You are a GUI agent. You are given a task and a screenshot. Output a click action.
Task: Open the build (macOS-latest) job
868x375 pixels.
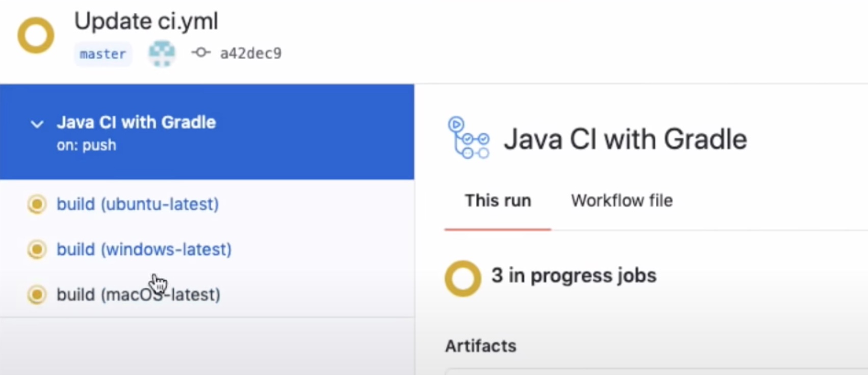(138, 294)
